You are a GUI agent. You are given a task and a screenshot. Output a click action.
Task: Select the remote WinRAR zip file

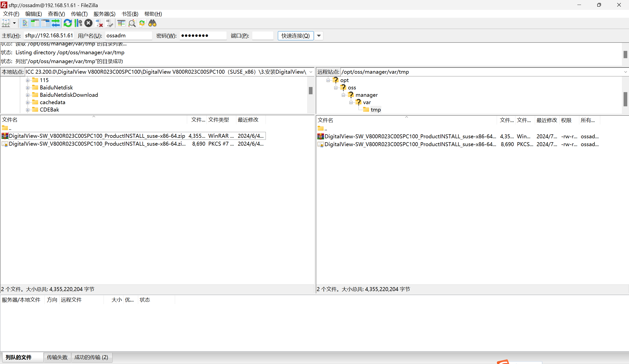(x=458, y=137)
